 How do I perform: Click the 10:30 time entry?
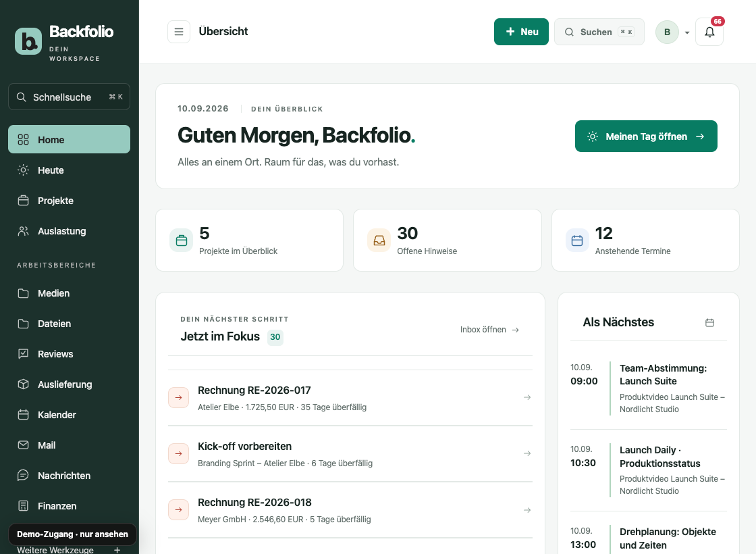pyautogui.click(x=583, y=463)
